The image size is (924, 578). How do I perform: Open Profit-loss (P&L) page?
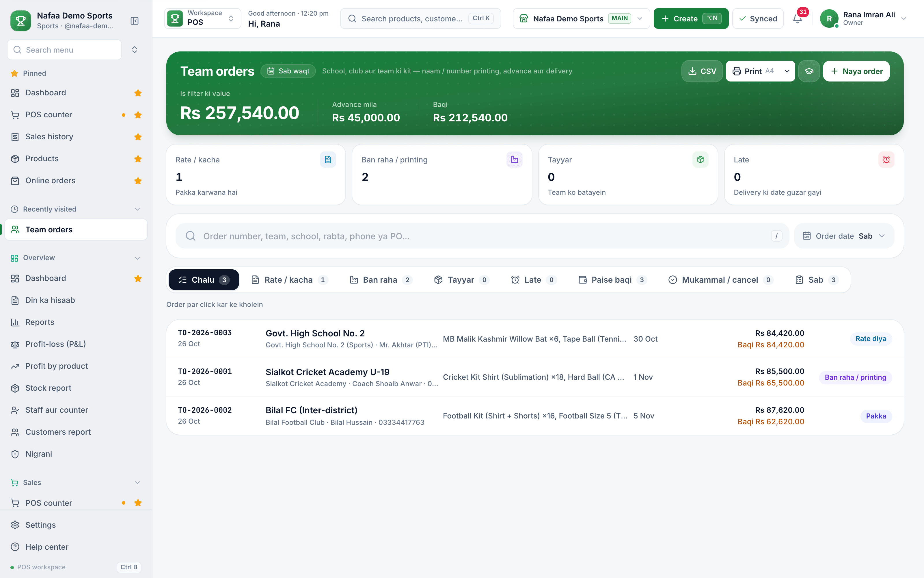(x=76, y=344)
